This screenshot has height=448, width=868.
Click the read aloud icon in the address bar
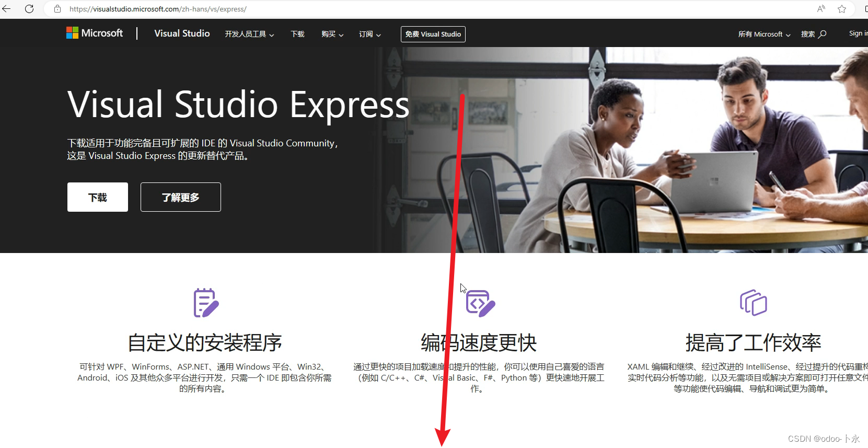click(x=821, y=9)
